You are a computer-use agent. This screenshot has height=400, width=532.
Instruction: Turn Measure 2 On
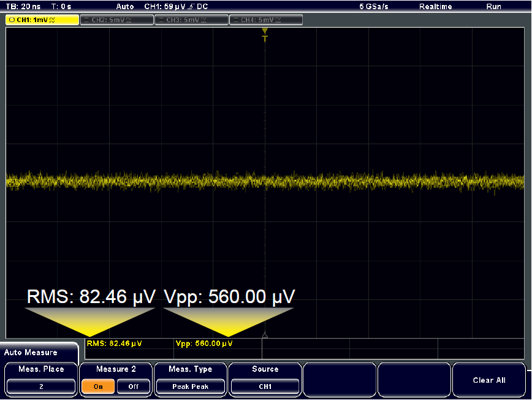(x=98, y=387)
